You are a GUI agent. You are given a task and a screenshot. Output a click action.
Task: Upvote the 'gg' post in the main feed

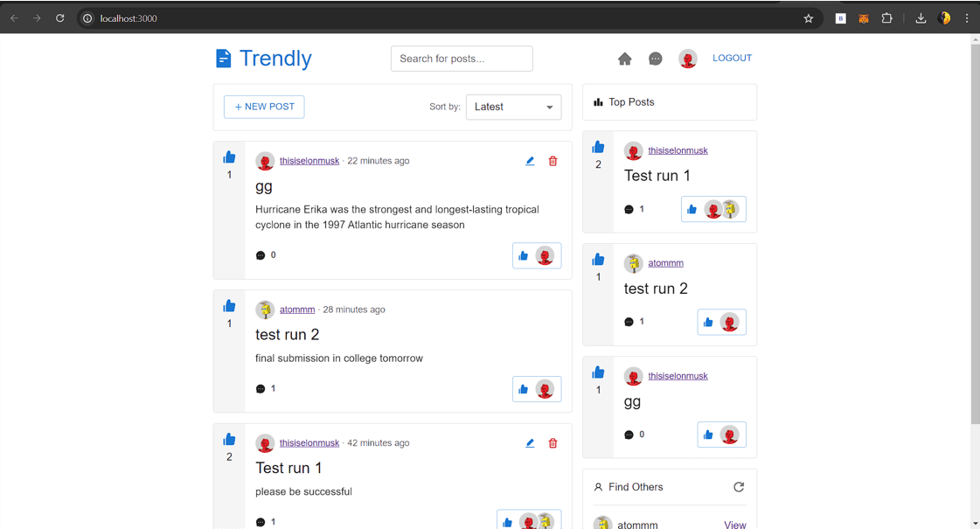[229, 157]
